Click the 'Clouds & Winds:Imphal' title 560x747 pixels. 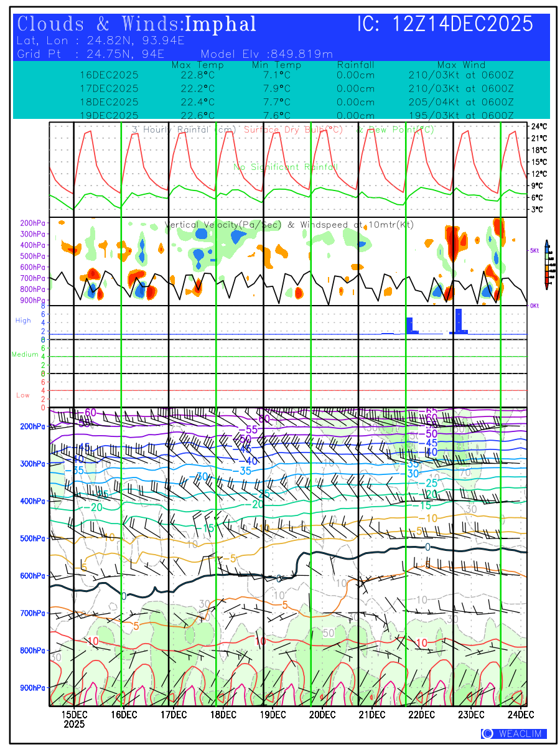point(137,25)
